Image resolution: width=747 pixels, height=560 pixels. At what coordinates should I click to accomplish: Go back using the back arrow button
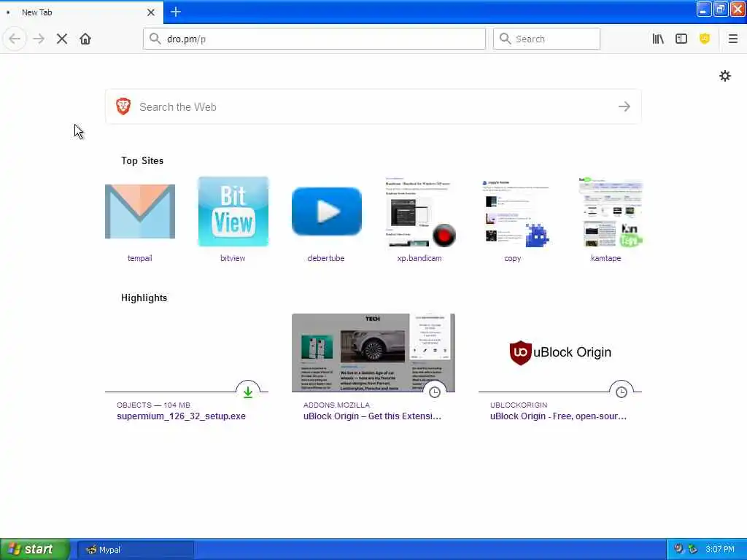point(15,39)
